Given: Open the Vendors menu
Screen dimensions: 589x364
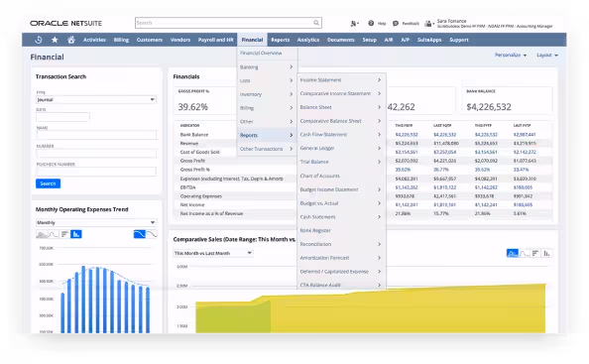Looking at the screenshot, I should click(x=180, y=40).
